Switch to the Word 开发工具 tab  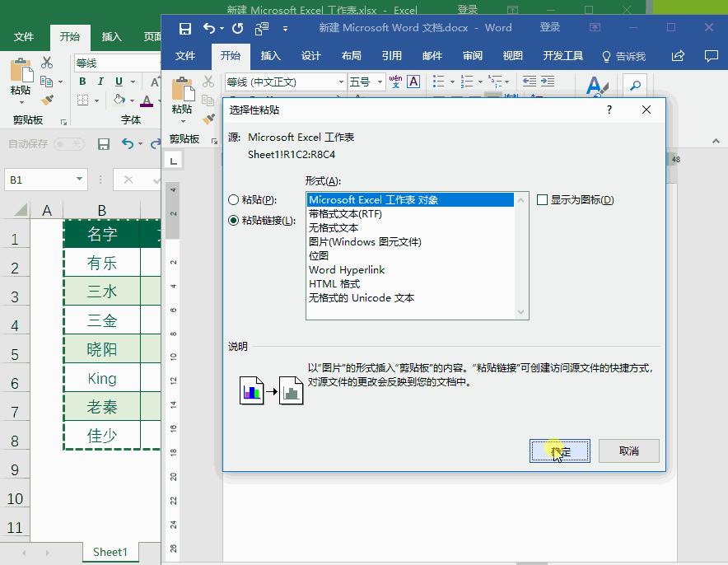[x=562, y=56]
